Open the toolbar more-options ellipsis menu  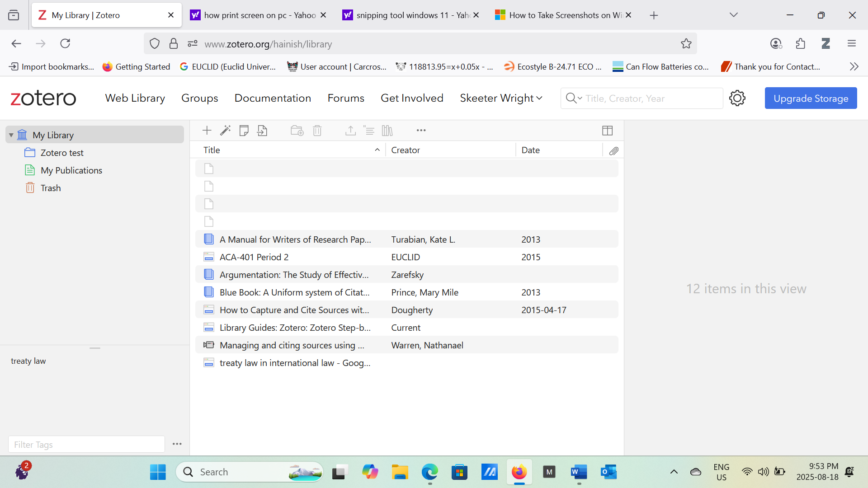(421, 131)
